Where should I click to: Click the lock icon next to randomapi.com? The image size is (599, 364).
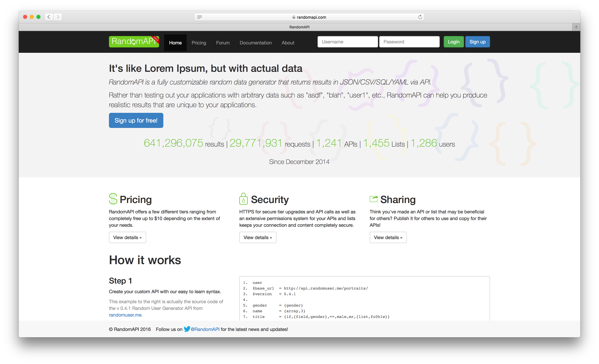click(294, 17)
